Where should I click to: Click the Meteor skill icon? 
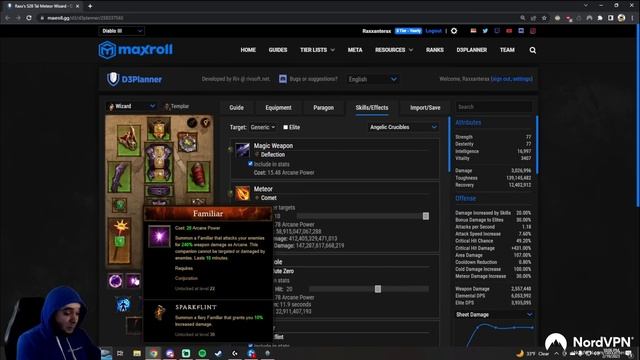pos(242,193)
